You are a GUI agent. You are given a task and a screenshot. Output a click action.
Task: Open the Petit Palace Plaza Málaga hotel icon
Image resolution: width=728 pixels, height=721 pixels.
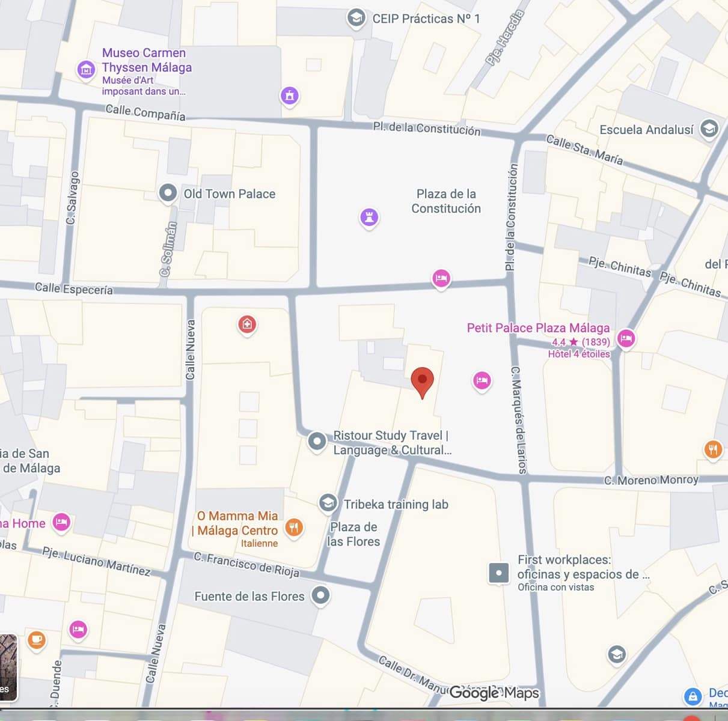626,338
